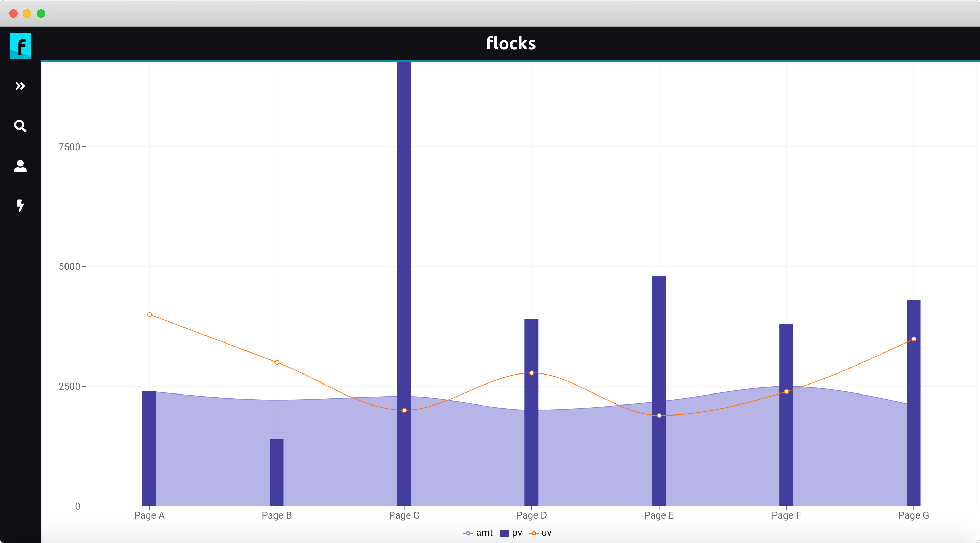Click uv data point at Page B
980x543 pixels.
tap(277, 362)
